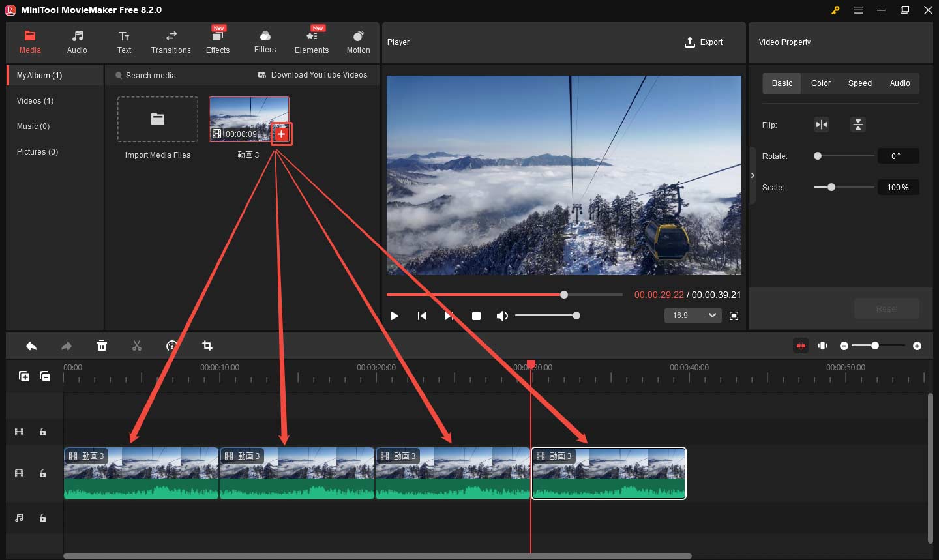This screenshot has width=939, height=560.
Task: Switch to the Text tab
Action: pos(124,42)
